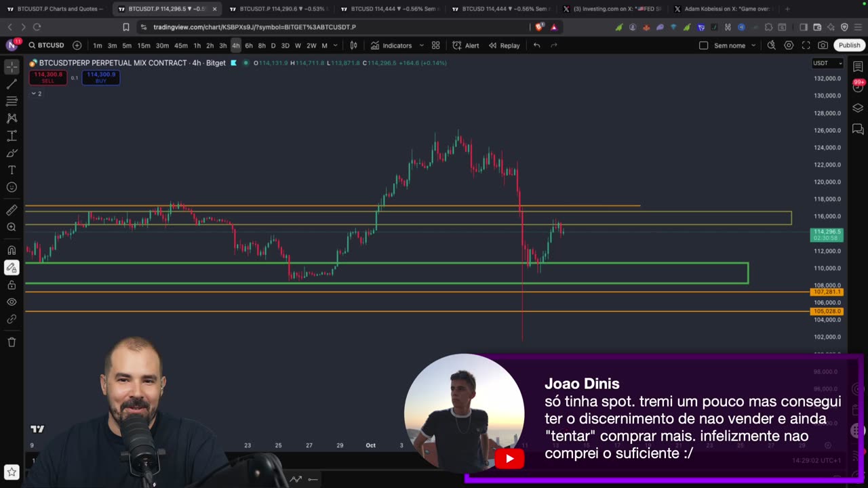Select the 4h timeframe button
868x488 pixels.
[x=235, y=45]
